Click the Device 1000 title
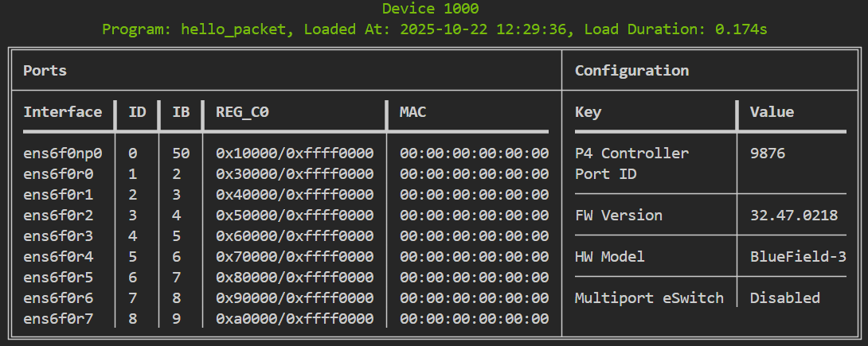This screenshot has height=346, width=868. click(x=430, y=9)
